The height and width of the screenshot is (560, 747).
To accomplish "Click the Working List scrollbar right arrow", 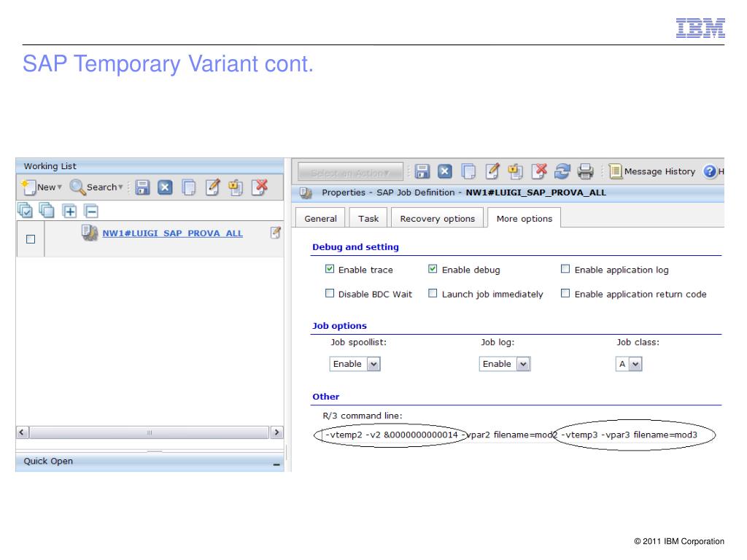I will tap(277, 432).
